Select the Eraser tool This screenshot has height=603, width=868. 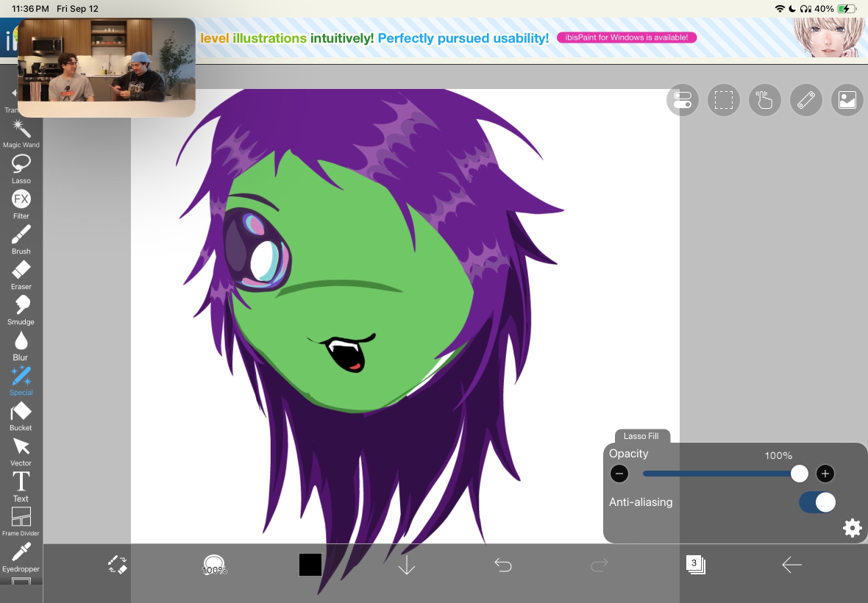[21, 276]
